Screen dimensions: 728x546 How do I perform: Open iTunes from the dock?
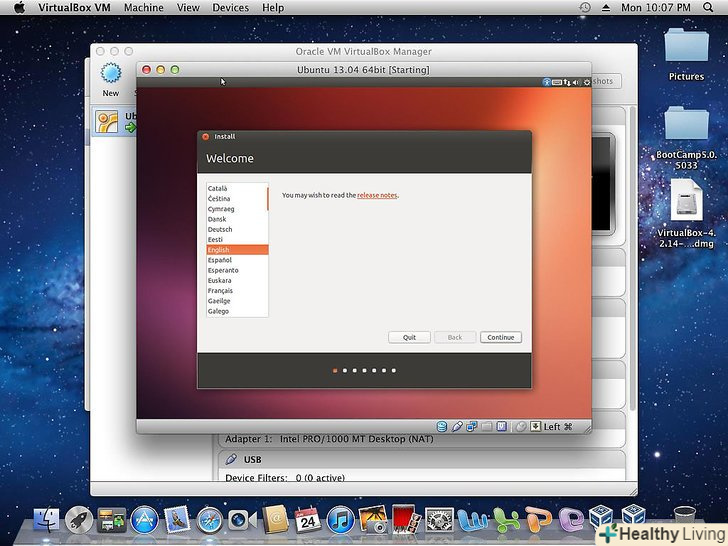click(341, 519)
